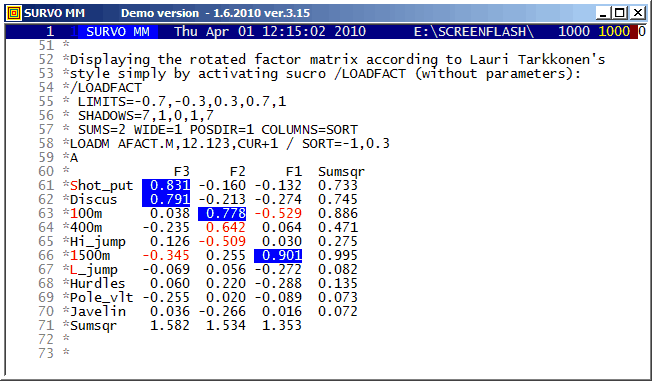The width and height of the screenshot is (652, 381).
Task: Click column sum 1.534 under F2
Action: tap(226, 326)
